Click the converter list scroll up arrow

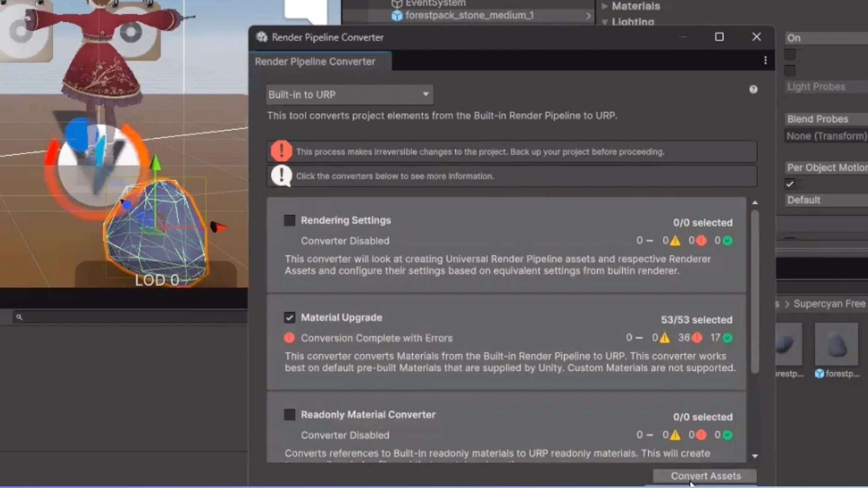(755, 203)
